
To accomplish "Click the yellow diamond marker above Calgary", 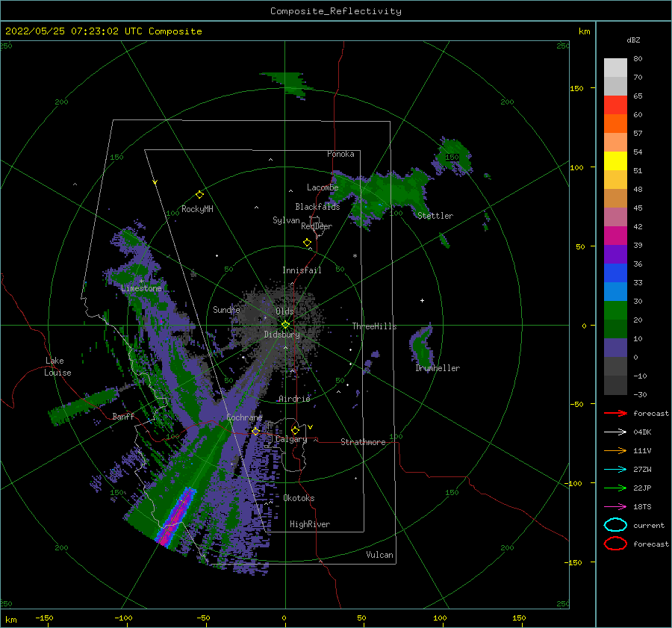I will pos(295,430).
